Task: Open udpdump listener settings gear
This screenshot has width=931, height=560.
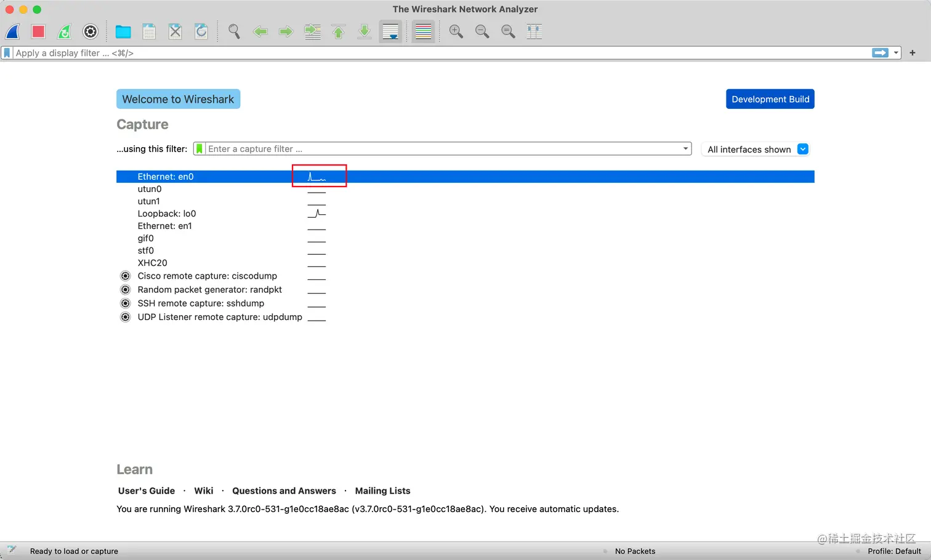Action: click(x=126, y=317)
